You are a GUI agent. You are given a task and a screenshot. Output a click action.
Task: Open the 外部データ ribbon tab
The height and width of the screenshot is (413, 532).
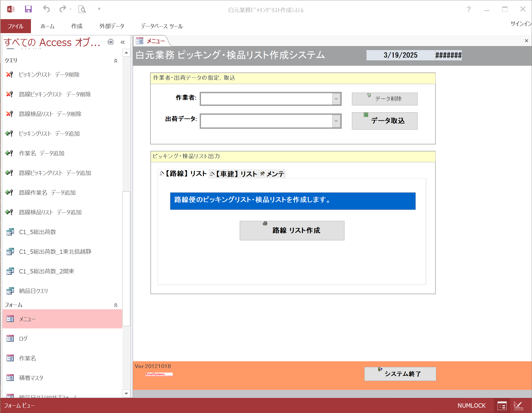112,26
